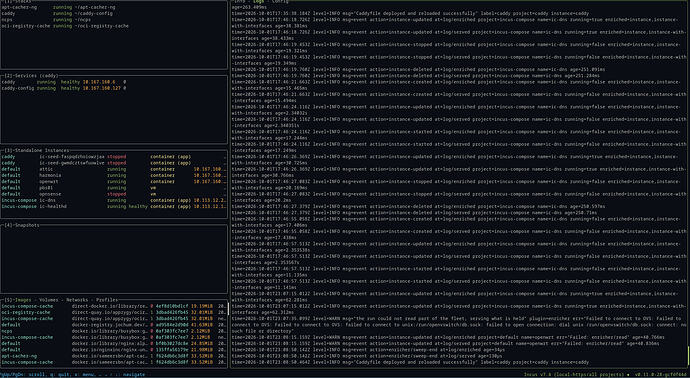Click the 23:08:58 Caddyfile deployed log line
Image resolution: width=690 pixels, height=378 pixels.
tap(411, 362)
